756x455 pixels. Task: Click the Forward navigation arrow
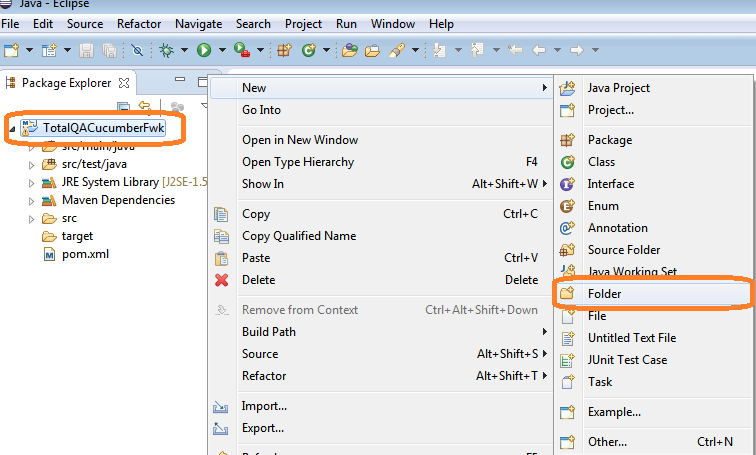[577, 50]
